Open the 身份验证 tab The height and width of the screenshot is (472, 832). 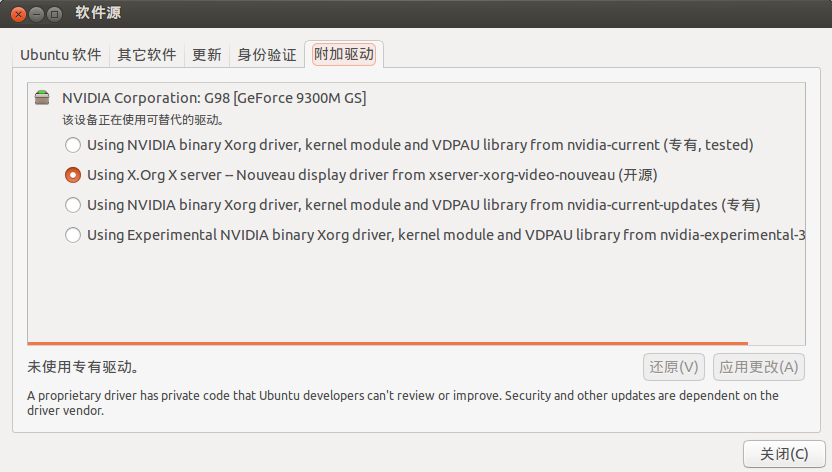click(266, 55)
